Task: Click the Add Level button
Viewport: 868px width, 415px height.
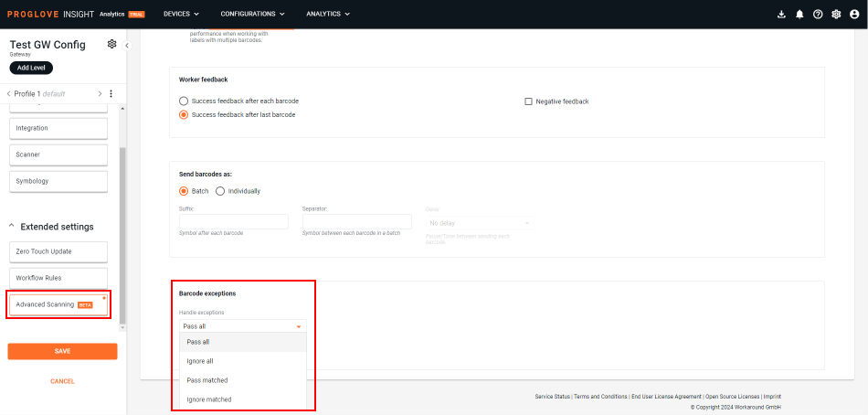Action: [31, 68]
